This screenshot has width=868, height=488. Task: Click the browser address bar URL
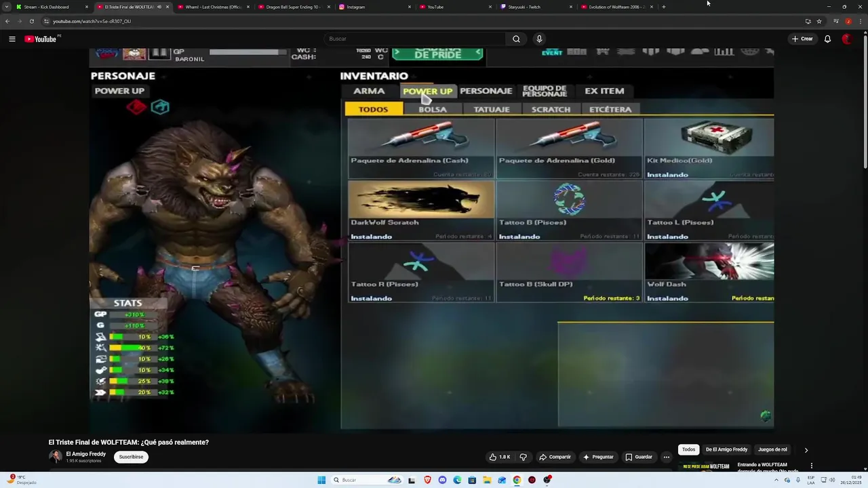click(92, 21)
